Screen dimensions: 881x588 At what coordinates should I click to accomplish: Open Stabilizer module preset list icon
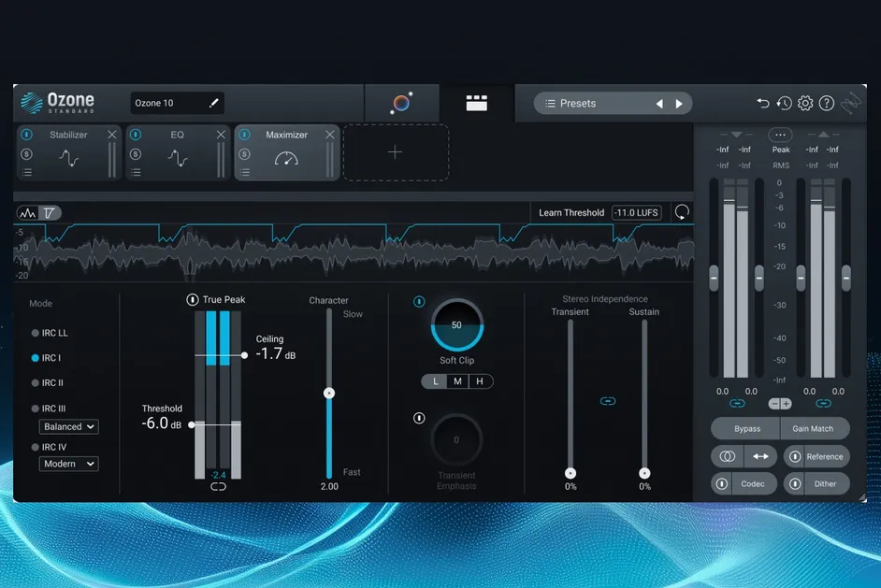tap(27, 172)
